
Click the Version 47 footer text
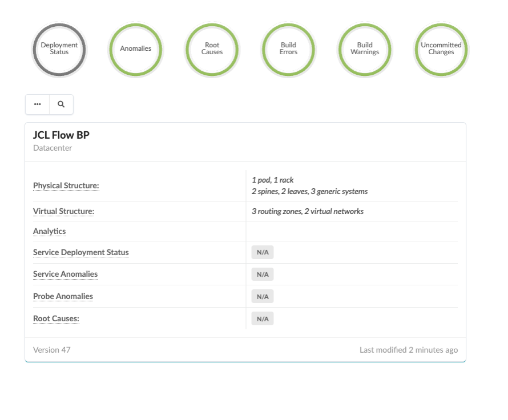coord(52,350)
